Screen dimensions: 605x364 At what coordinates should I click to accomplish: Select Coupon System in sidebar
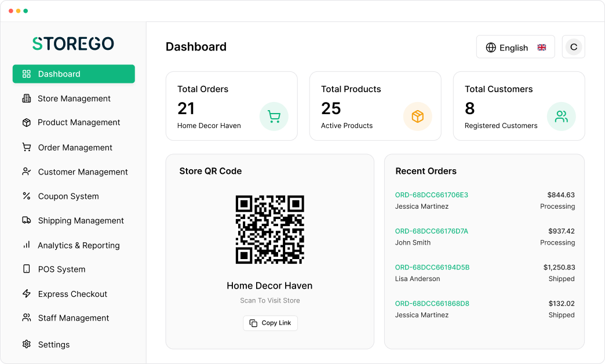(x=74, y=196)
